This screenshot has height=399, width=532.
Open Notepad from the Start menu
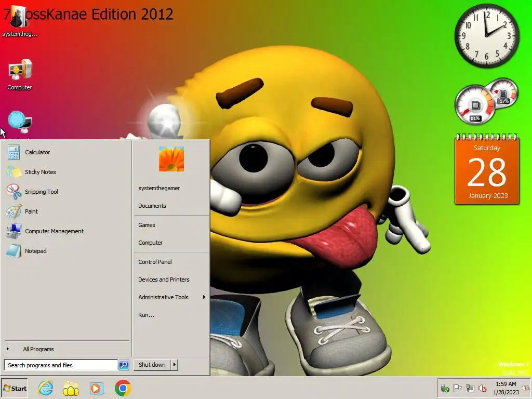pyautogui.click(x=66, y=251)
